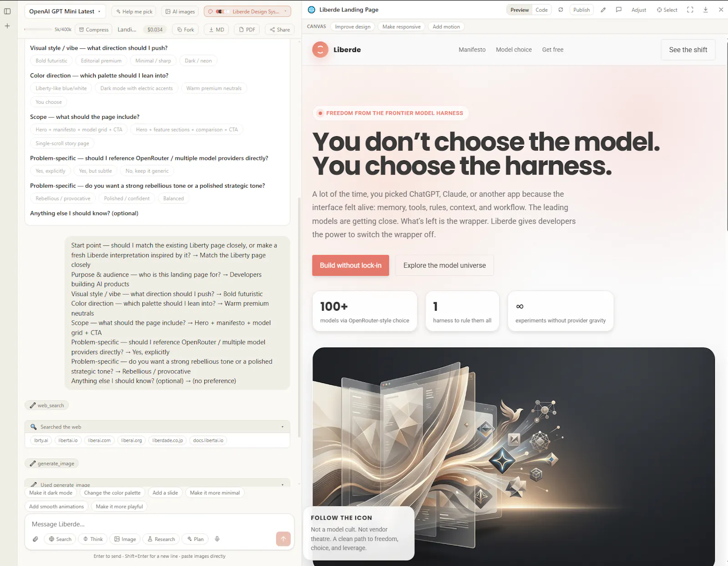Open the docs.libertai.io source link
The image size is (728, 566).
pyautogui.click(x=208, y=440)
